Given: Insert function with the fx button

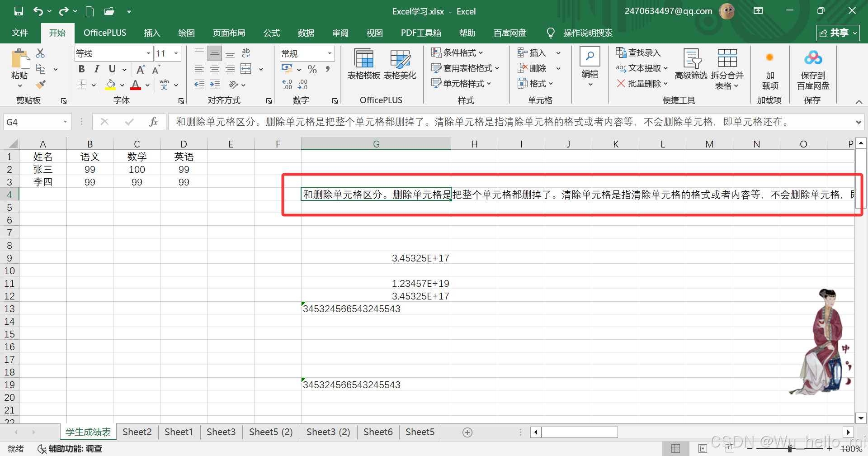Looking at the screenshot, I should [x=153, y=122].
